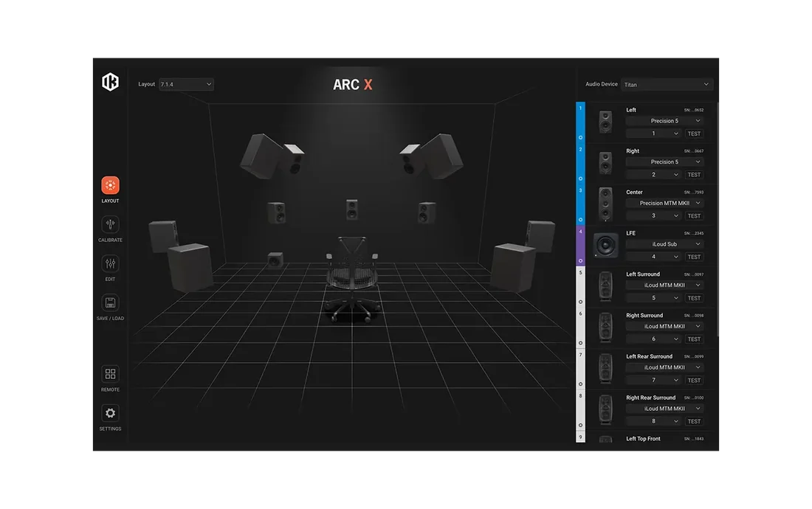Click the Right Surround speaker thumbnail

(x=605, y=328)
